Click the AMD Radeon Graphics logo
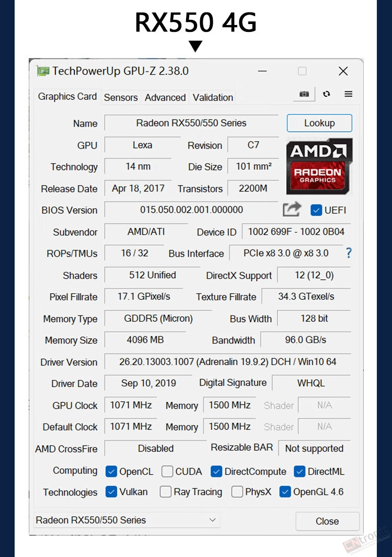This screenshot has width=392, height=557. click(x=319, y=166)
